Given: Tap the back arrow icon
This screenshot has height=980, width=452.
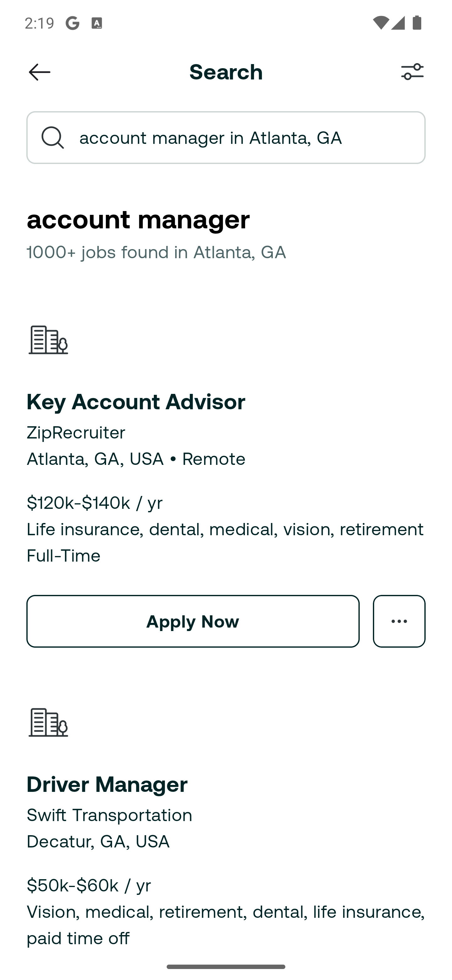Looking at the screenshot, I should (39, 72).
